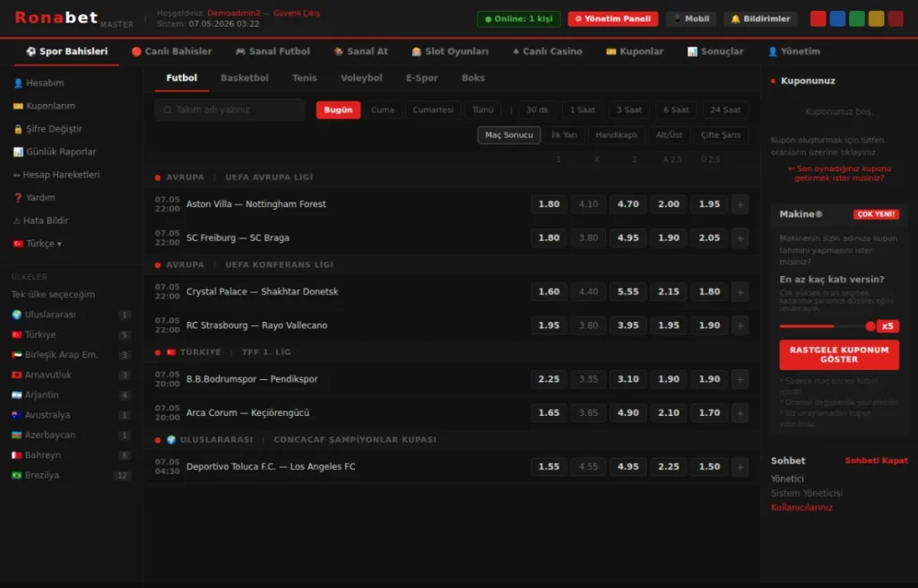Open Spor Bahisleri menu

66,51
